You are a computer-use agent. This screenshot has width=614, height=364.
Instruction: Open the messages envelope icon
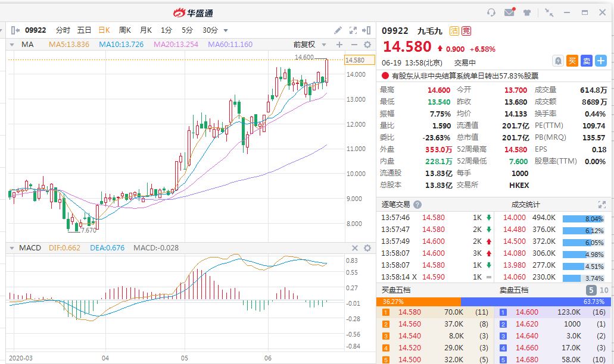click(509, 12)
